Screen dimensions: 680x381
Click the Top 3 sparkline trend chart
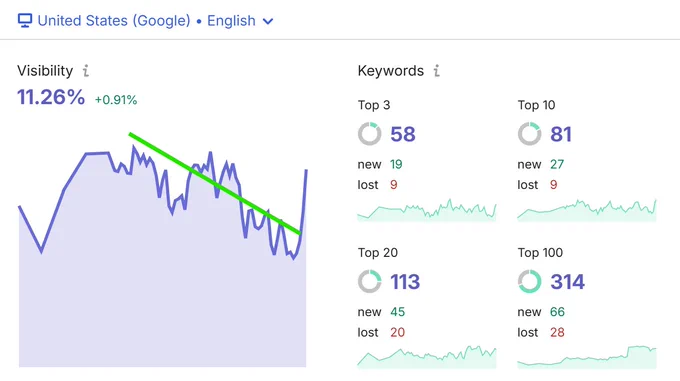click(x=427, y=210)
